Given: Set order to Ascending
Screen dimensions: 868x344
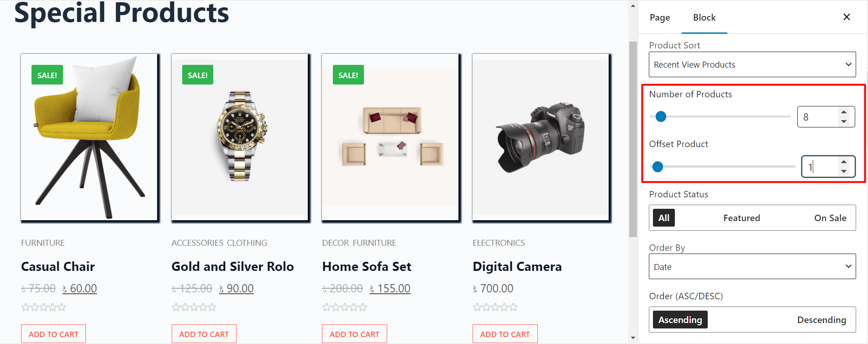Looking at the screenshot, I should pyautogui.click(x=680, y=320).
